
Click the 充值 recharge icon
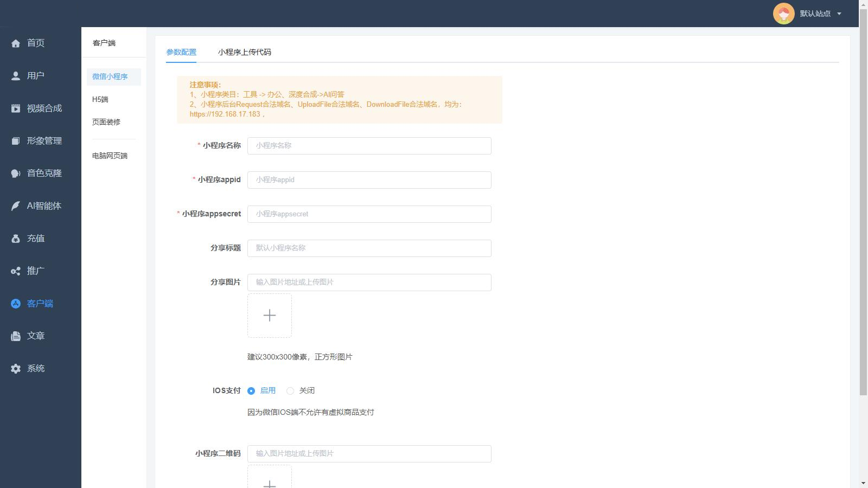pos(15,238)
